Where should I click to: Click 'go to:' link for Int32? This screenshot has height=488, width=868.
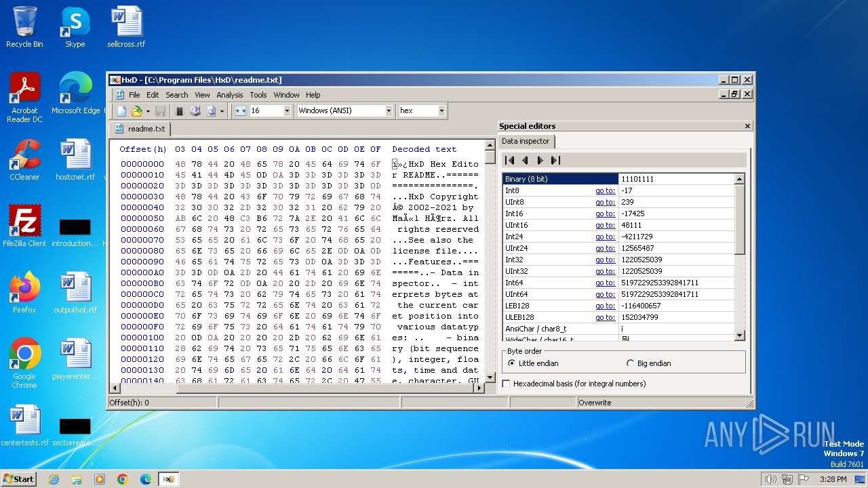(x=605, y=260)
